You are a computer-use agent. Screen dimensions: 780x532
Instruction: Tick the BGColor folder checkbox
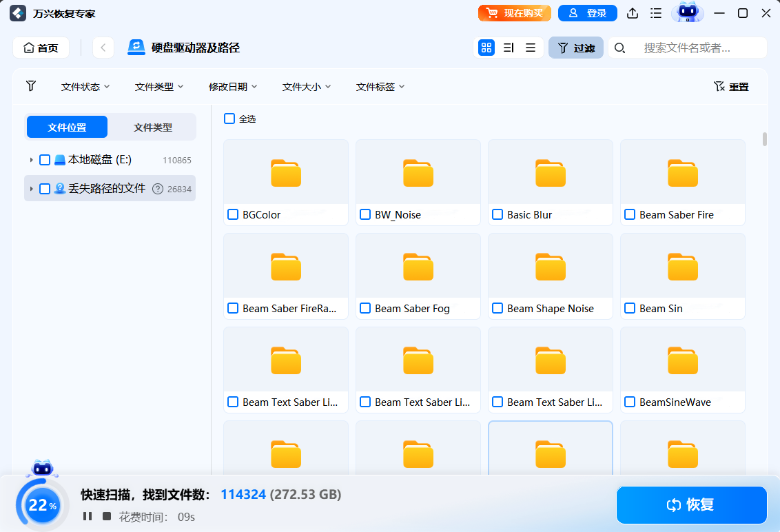pyautogui.click(x=233, y=215)
